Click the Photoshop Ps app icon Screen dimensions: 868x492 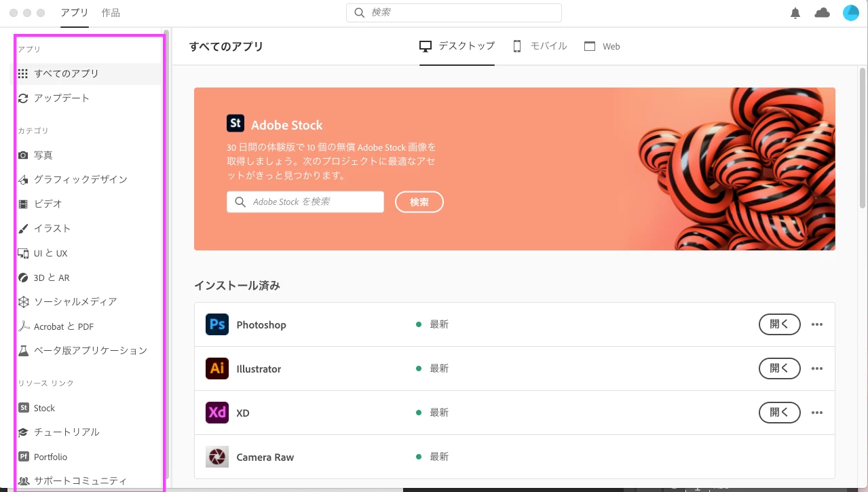click(217, 324)
